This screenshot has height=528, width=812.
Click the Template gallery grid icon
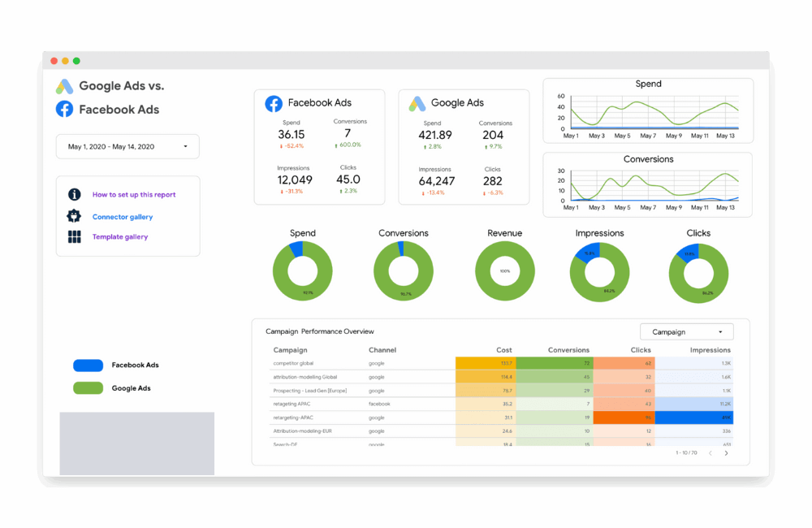(x=75, y=237)
